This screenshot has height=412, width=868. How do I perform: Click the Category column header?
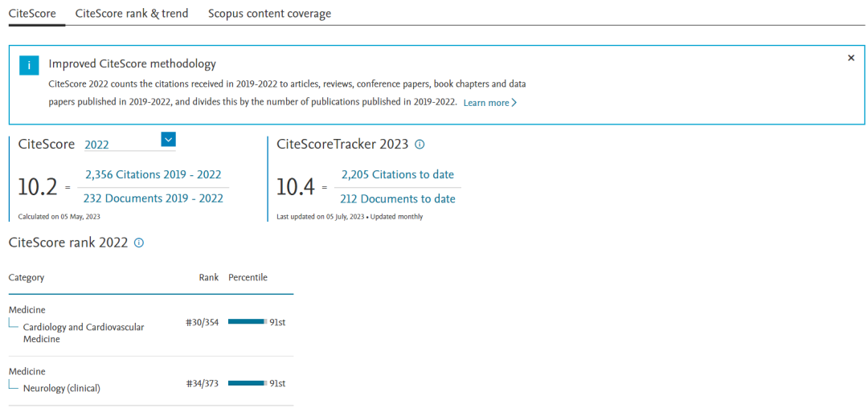point(27,278)
